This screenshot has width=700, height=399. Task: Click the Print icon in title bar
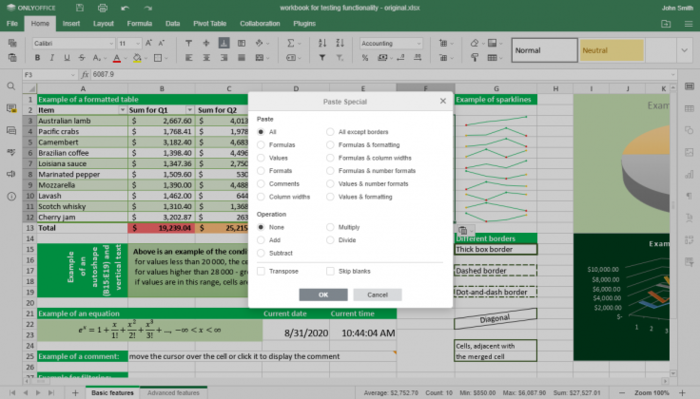103,8
